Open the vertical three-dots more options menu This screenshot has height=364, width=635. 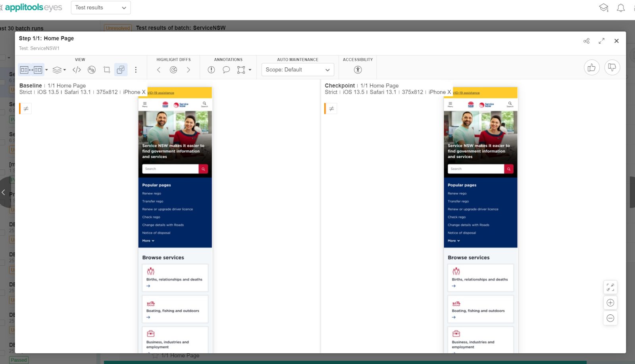(x=136, y=70)
